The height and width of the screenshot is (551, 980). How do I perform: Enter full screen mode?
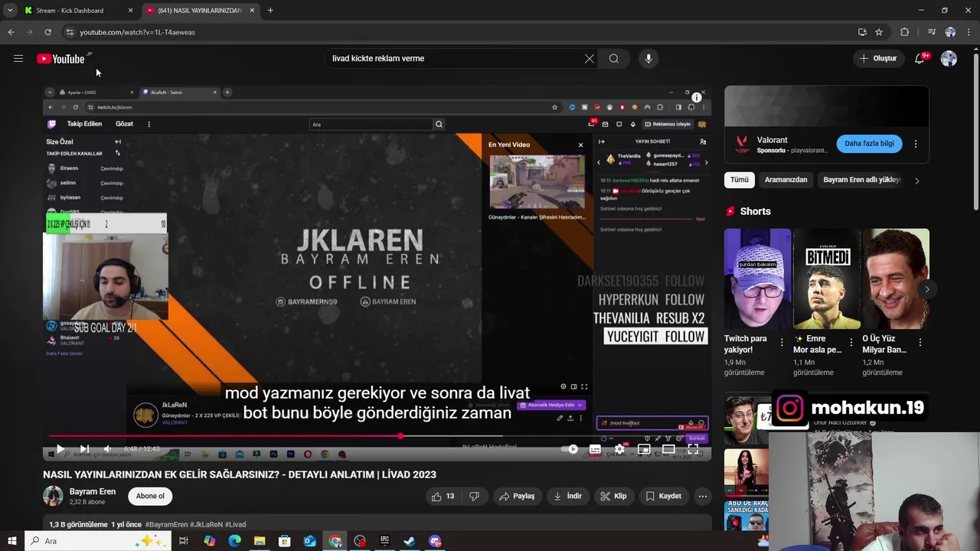(693, 449)
